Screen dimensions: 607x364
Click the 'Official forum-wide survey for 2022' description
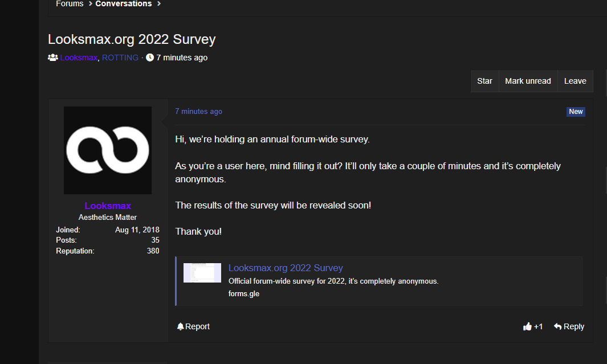333,281
